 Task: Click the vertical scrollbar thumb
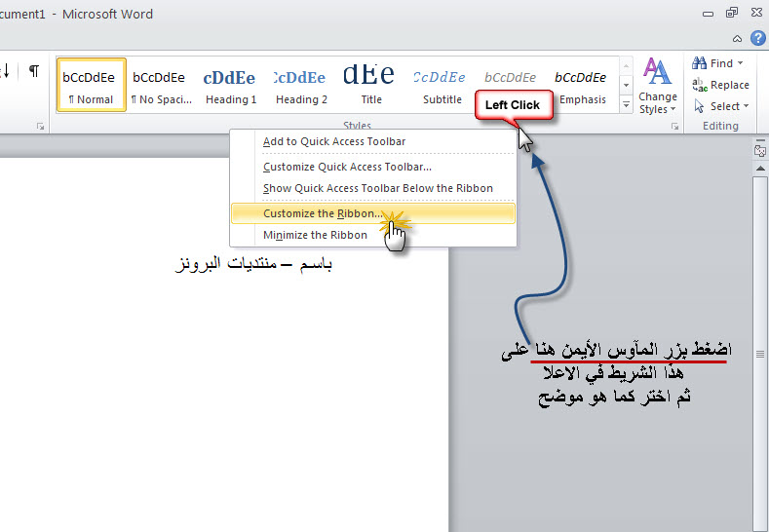click(x=759, y=354)
